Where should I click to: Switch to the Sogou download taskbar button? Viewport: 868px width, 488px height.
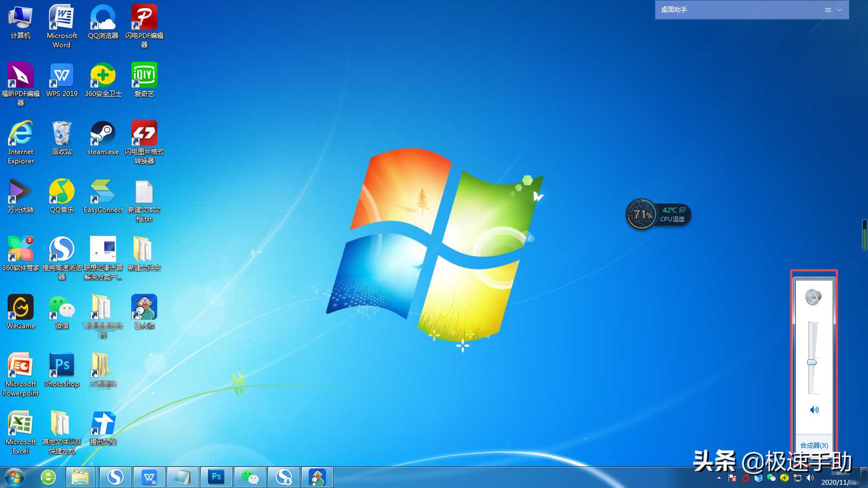(284, 477)
